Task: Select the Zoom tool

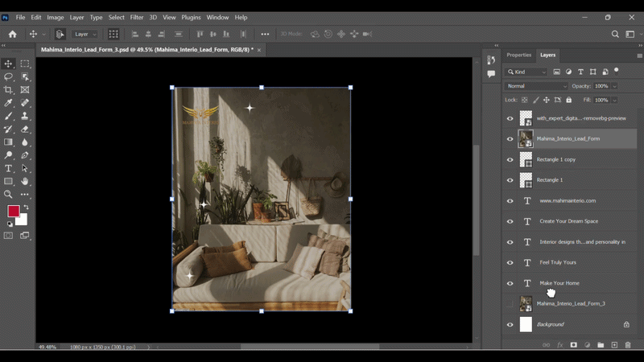Action: (9, 194)
